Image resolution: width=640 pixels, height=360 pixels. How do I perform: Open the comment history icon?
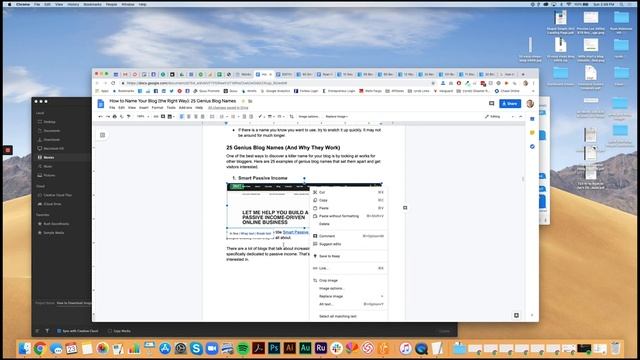(x=491, y=104)
